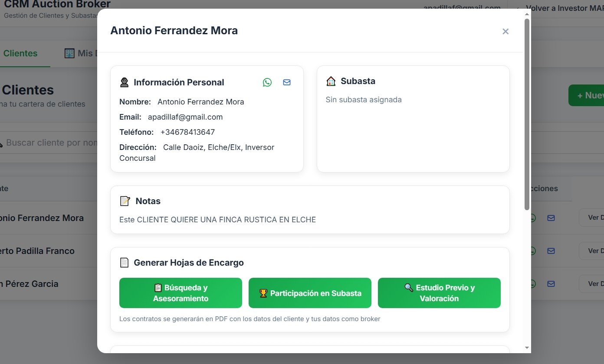Image resolution: width=604 pixels, height=364 pixels.
Task: Click the email icon in Información Personal card
Action: (x=287, y=82)
